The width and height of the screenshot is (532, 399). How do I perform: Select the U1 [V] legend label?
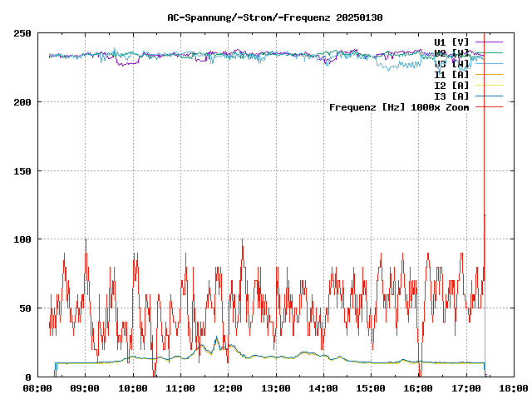click(x=451, y=42)
